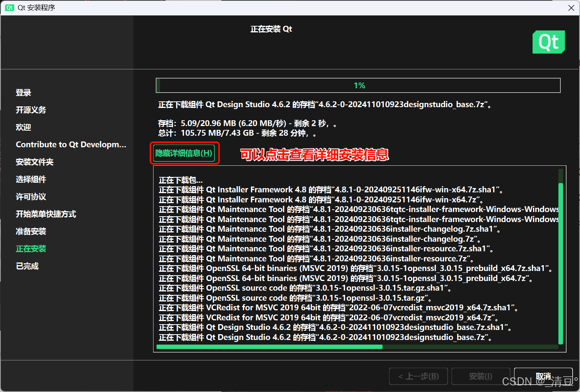Click the Qt logo in the header
This screenshot has width=580, height=392.
pos(548,42)
